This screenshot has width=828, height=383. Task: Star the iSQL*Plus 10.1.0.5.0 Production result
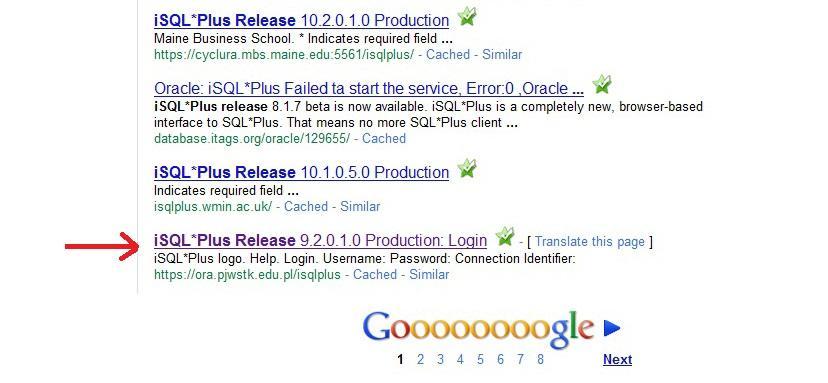(466, 169)
